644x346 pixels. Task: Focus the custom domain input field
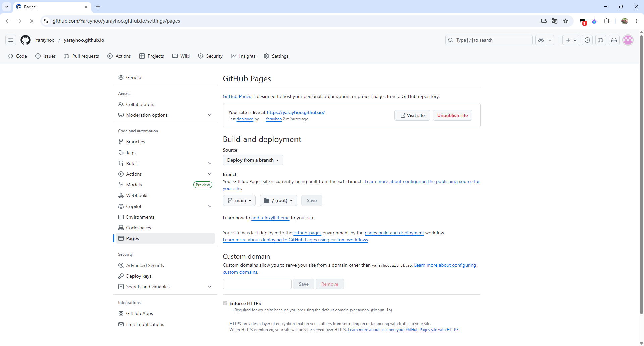pyautogui.click(x=257, y=284)
